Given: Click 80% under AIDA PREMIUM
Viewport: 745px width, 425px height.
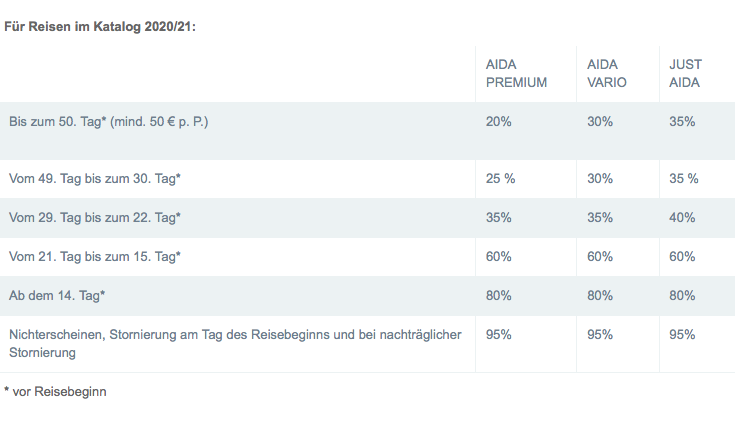Looking at the screenshot, I should click(498, 295).
